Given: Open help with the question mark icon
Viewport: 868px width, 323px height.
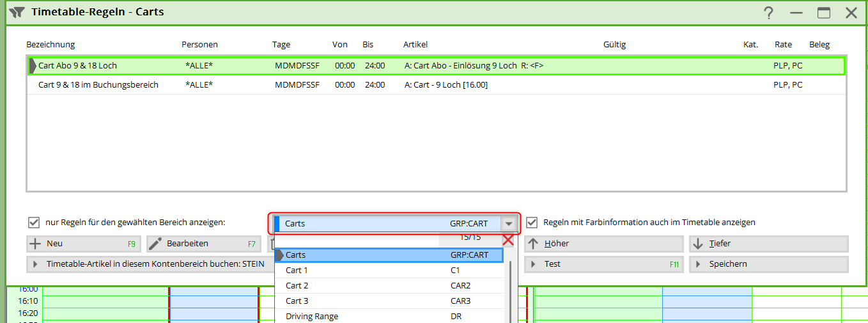Looking at the screenshot, I should pyautogui.click(x=768, y=13).
